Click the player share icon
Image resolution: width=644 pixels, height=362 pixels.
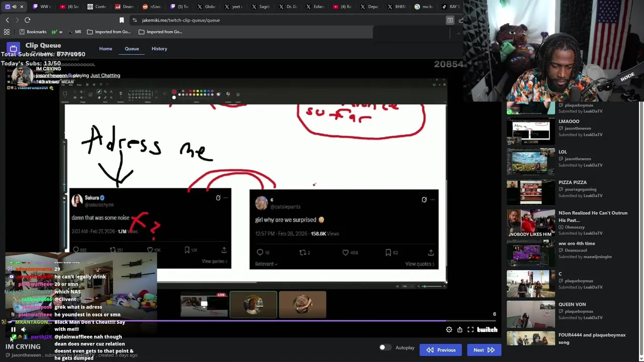point(460,329)
